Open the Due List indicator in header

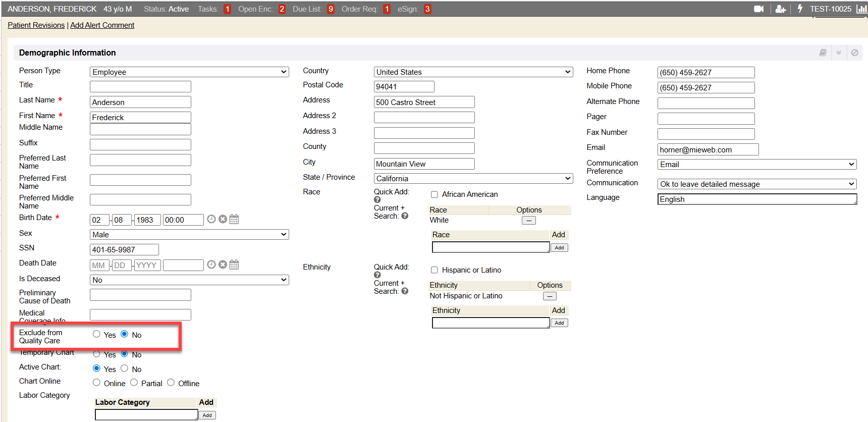point(331,9)
